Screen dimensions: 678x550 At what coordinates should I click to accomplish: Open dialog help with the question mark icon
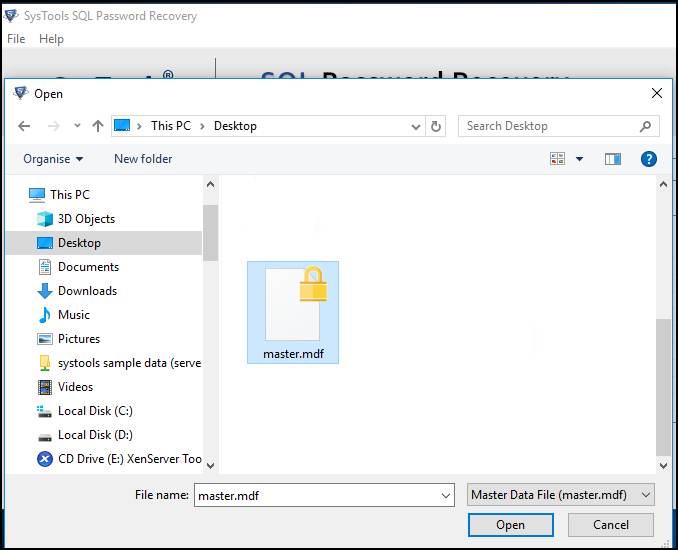[x=649, y=159]
